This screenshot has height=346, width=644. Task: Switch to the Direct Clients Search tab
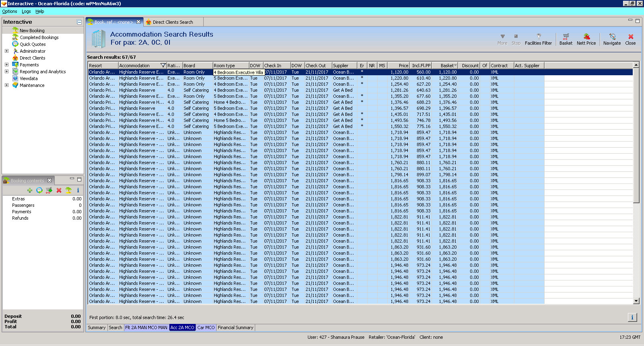(x=173, y=22)
